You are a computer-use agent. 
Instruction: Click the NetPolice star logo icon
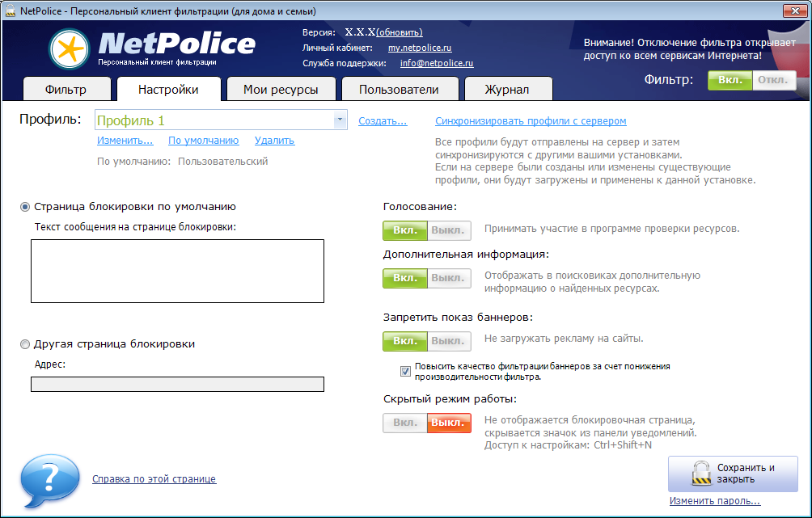click(70, 49)
